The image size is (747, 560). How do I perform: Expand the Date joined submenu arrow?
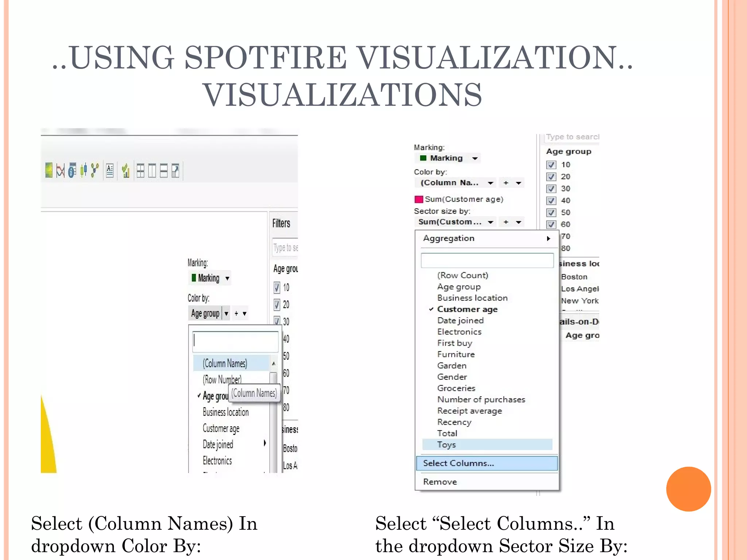(265, 443)
